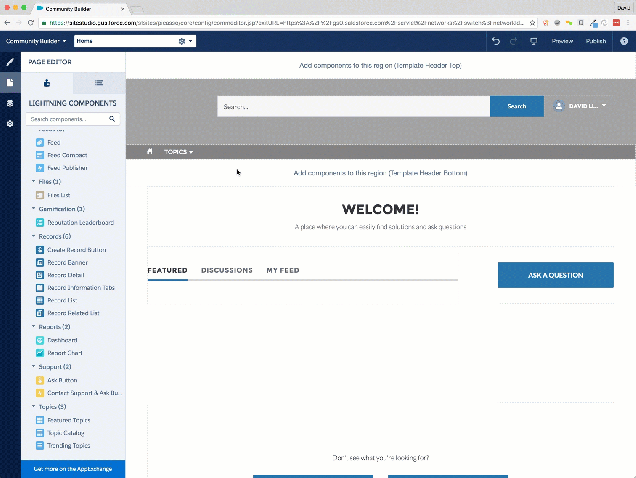This screenshot has width=636, height=478.
Task: Click the Ask a Question button
Action: (556, 275)
